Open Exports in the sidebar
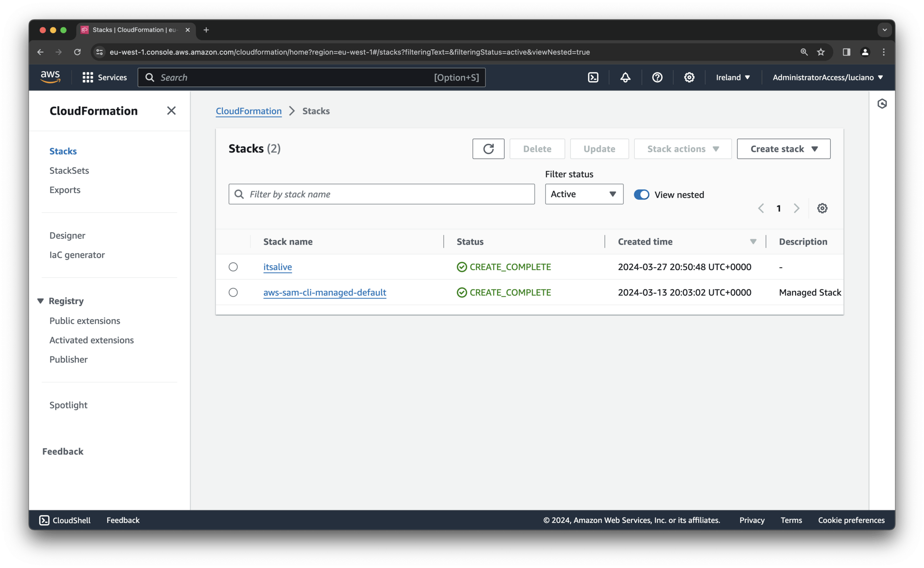 click(65, 190)
